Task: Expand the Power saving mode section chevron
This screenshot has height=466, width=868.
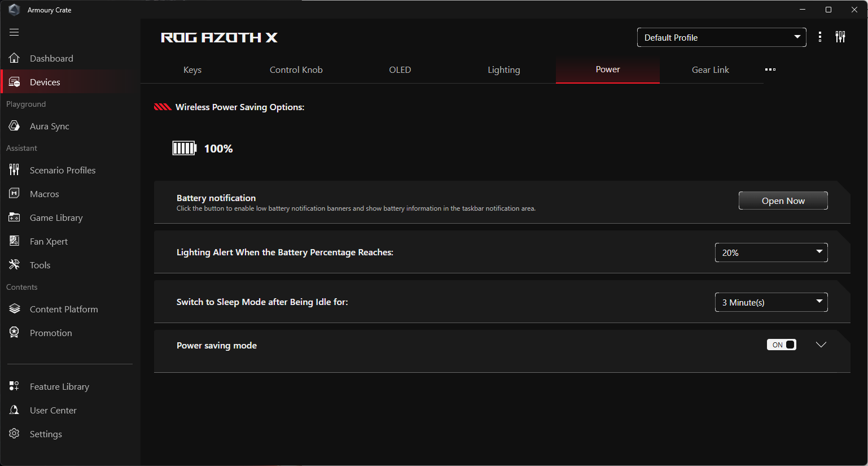Action: pos(821,345)
